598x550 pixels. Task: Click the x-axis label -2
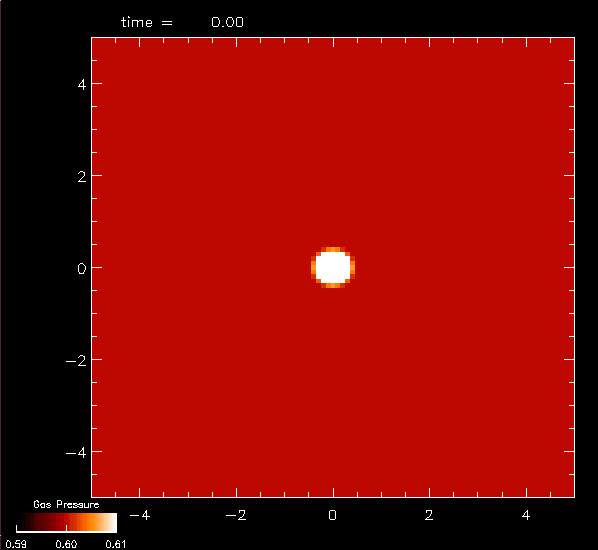236,516
